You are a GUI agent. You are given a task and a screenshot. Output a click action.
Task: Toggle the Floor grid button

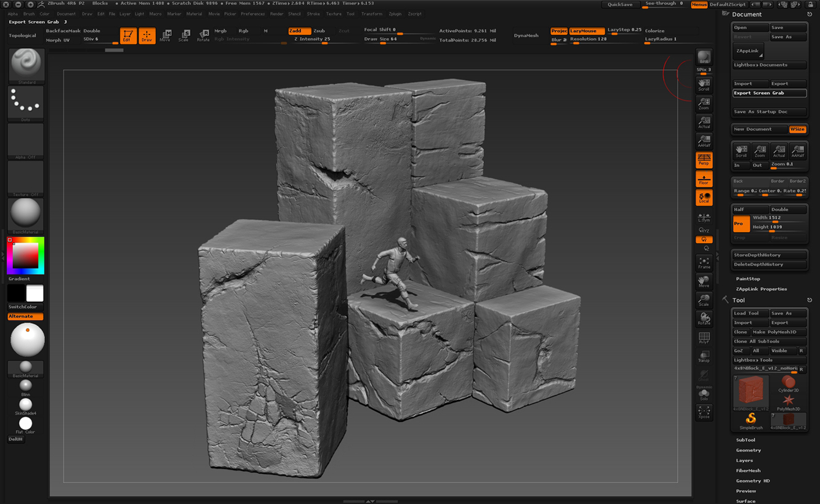coord(704,178)
